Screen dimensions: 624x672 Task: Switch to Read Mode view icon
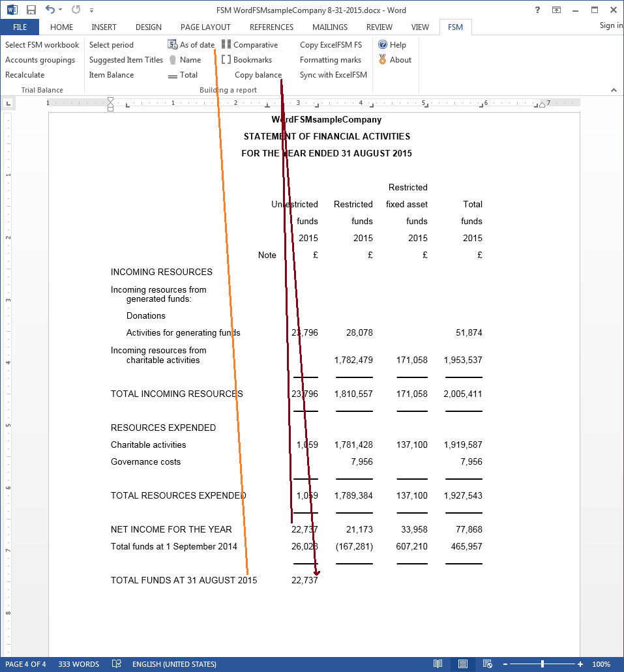[438, 664]
